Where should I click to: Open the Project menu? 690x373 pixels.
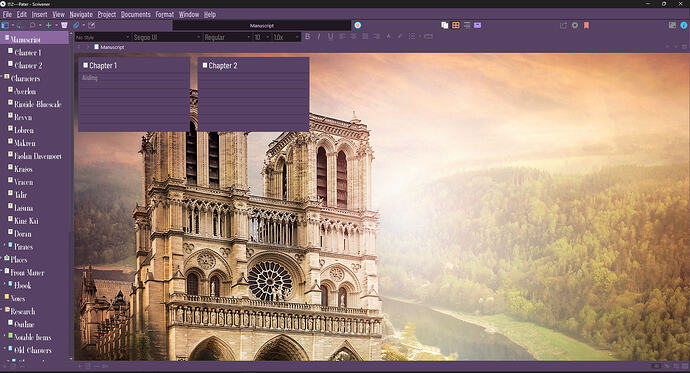106,15
